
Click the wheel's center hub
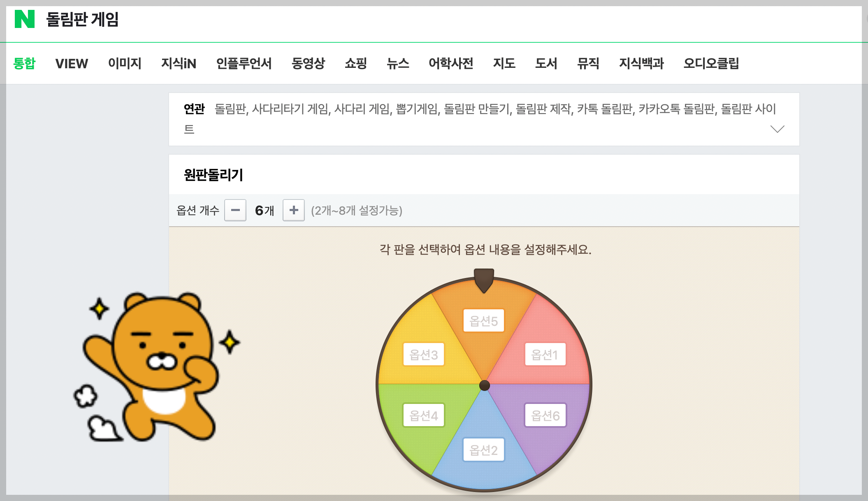(x=484, y=385)
